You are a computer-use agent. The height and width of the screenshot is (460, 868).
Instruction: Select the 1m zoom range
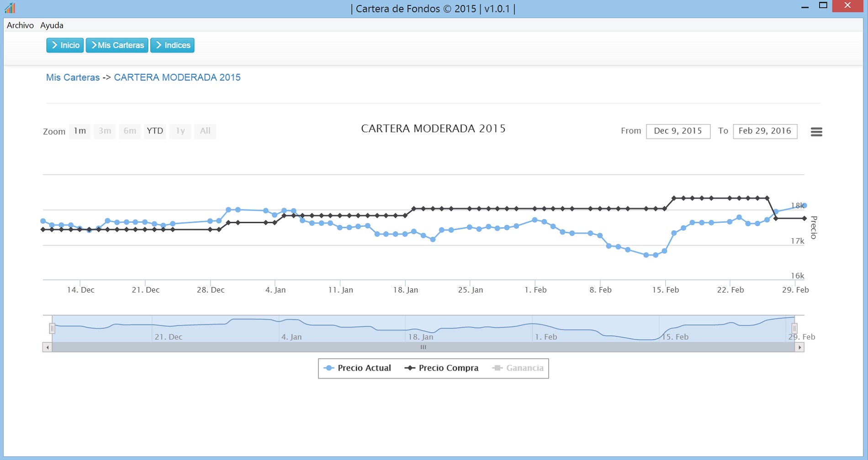[80, 131]
